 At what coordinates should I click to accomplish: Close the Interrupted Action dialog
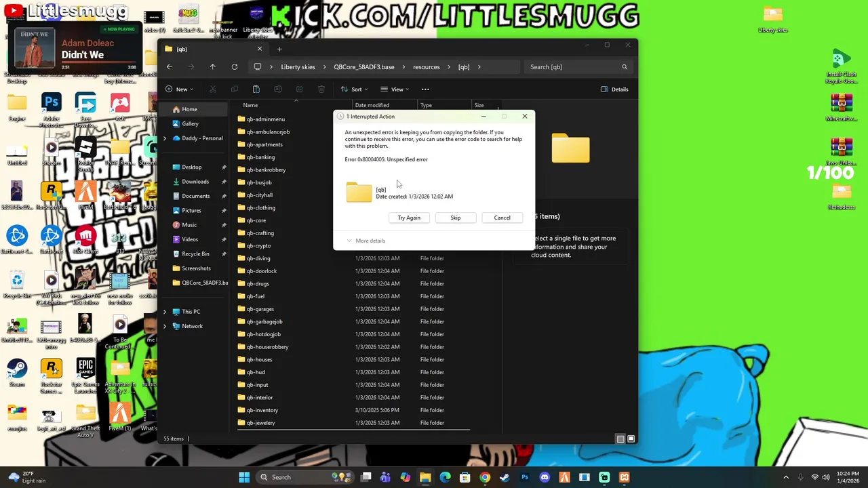[524, 117]
